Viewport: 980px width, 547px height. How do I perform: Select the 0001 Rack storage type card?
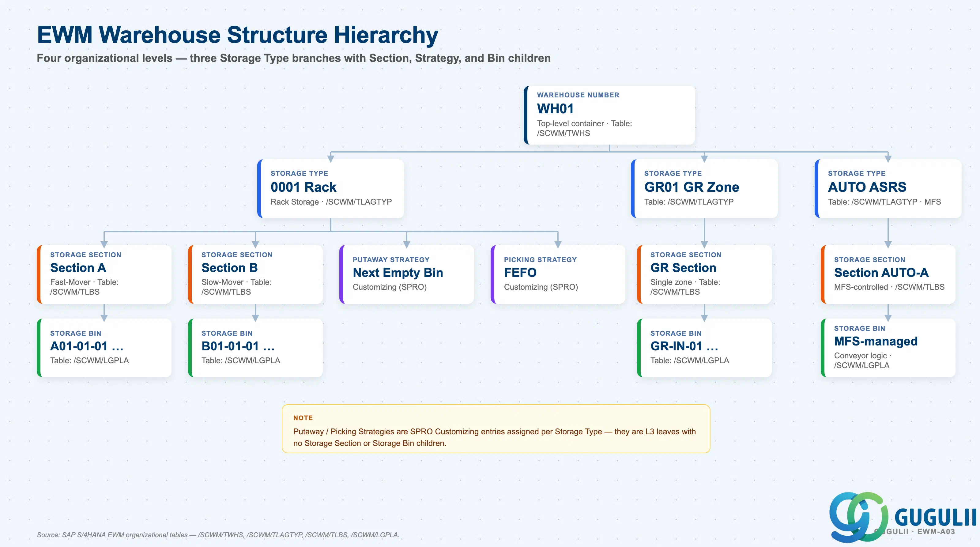click(331, 189)
